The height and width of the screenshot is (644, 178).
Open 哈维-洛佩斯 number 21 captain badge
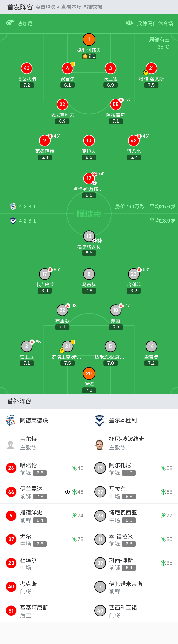pyautogui.click(x=151, y=68)
